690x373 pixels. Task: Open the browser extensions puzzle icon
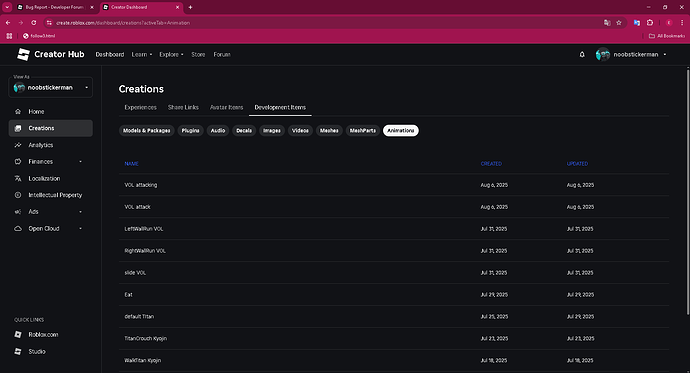click(x=650, y=23)
